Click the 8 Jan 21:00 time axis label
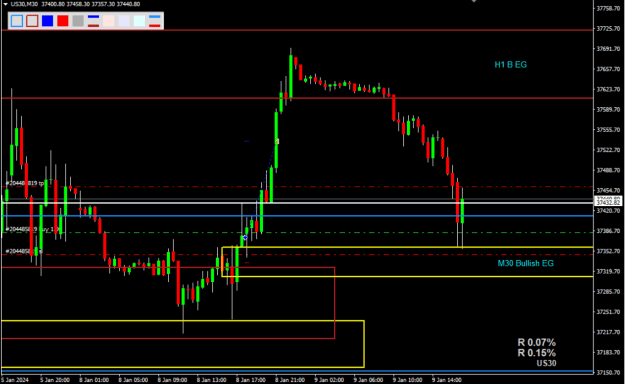Image resolution: width=625 pixels, height=384 pixels. click(290, 380)
